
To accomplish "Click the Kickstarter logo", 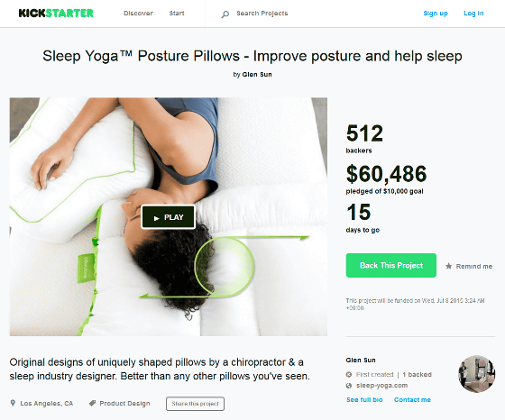I will [56, 14].
